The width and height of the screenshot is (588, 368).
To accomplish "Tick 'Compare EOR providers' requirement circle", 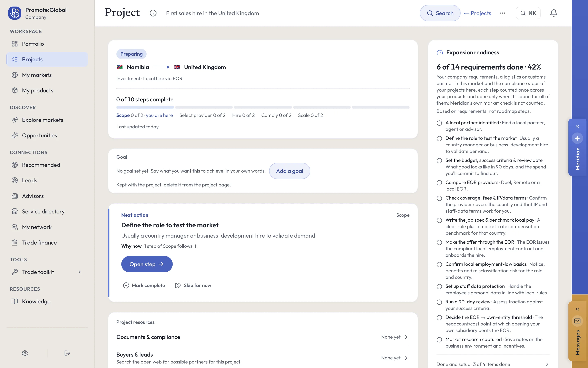I will click(439, 183).
